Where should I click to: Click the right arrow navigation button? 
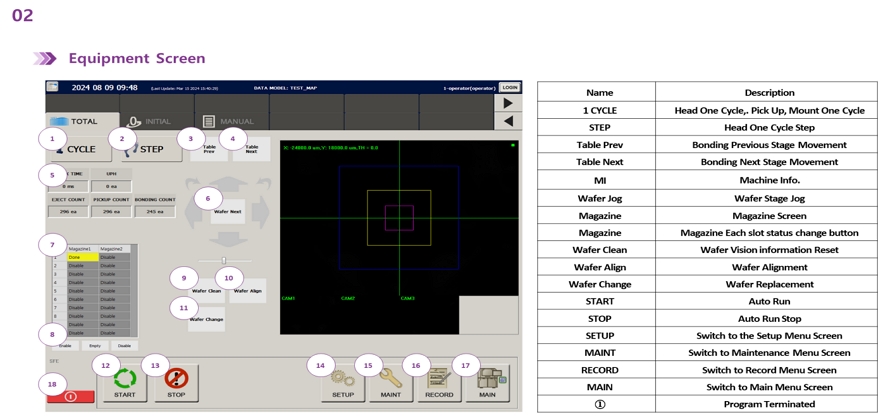tap(508, 103)
